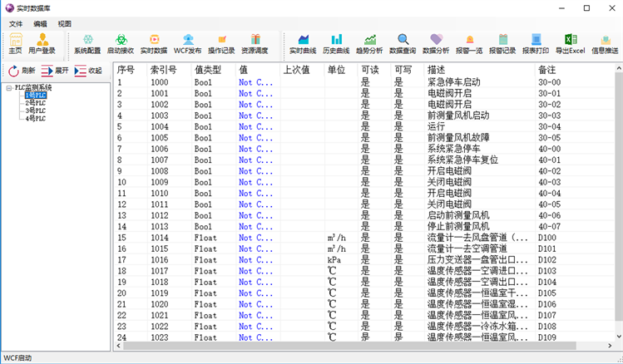Click 展开 to expand the tree
Viewport: 623px width, 364px height.
coord(55,71)
